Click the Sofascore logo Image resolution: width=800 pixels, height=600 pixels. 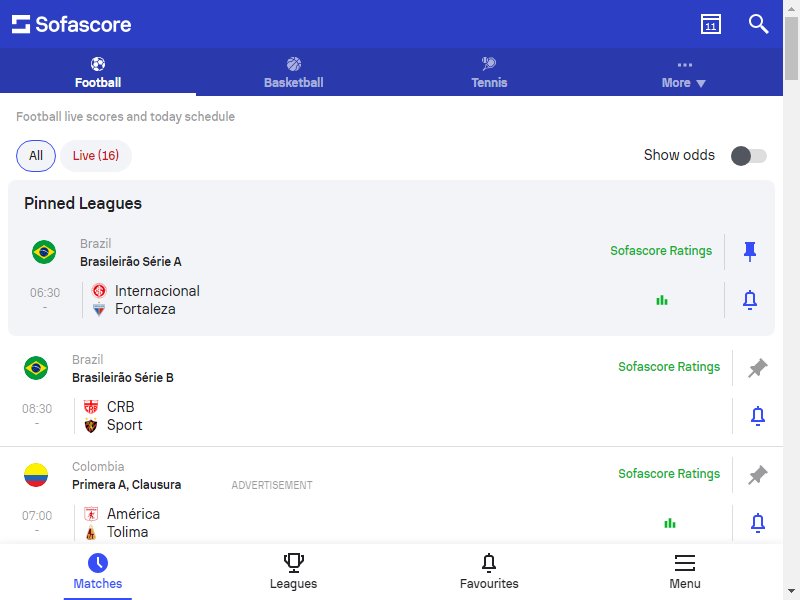(71, 24)
